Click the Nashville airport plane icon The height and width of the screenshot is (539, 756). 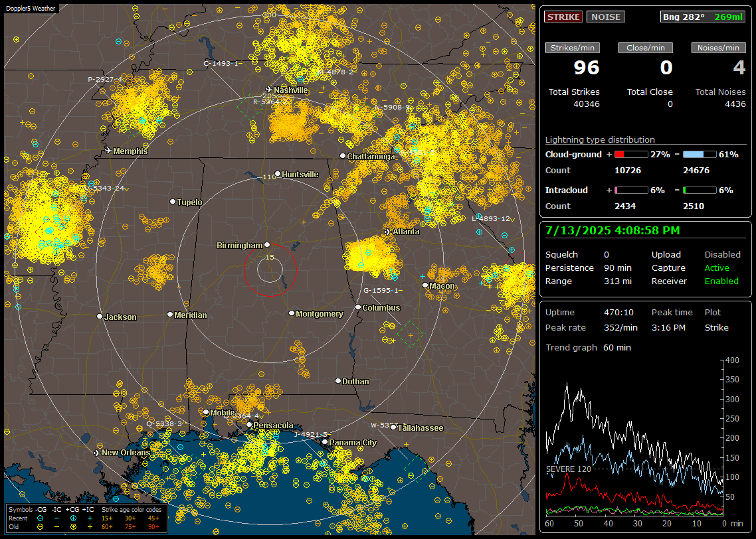[268, 90]
